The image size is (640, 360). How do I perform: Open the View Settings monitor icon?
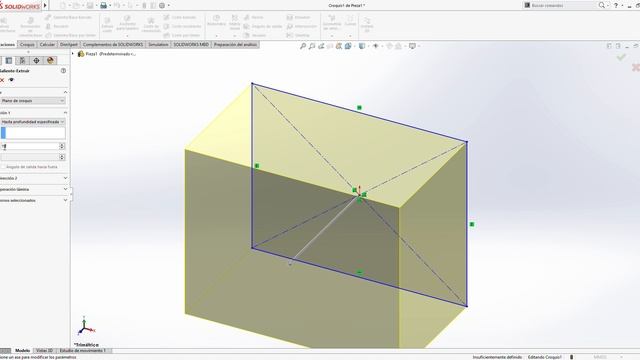pyautogui.click(x=413, y=46)
